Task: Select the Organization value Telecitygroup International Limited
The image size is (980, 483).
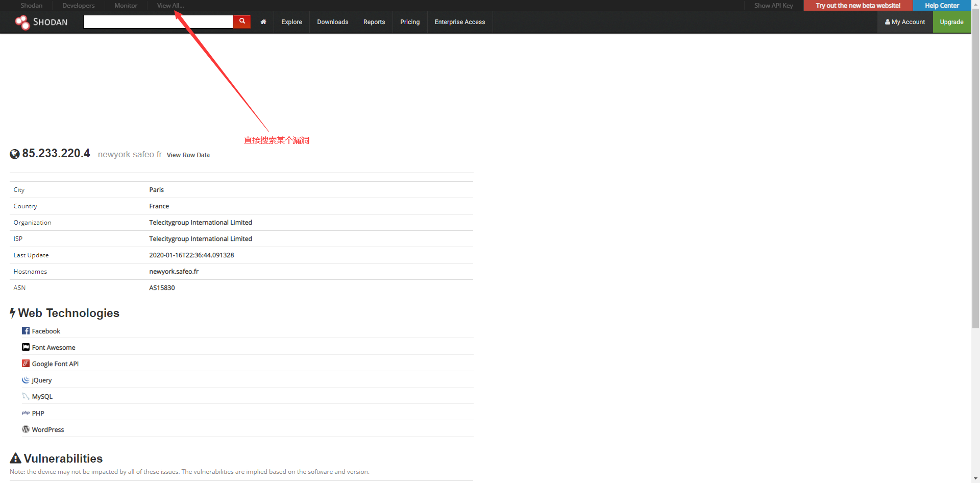Action: tap(201, 223)
